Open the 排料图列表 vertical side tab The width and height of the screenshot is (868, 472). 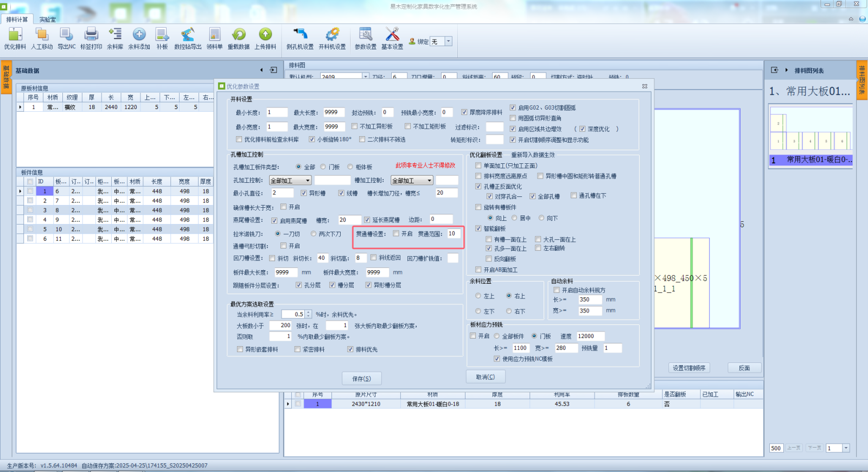pyautogui.click(x=861, y=80)
